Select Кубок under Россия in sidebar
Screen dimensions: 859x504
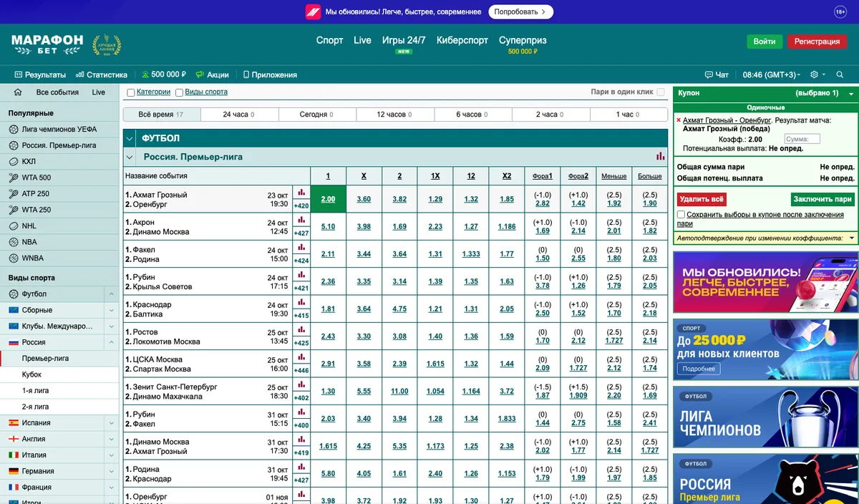60,374
